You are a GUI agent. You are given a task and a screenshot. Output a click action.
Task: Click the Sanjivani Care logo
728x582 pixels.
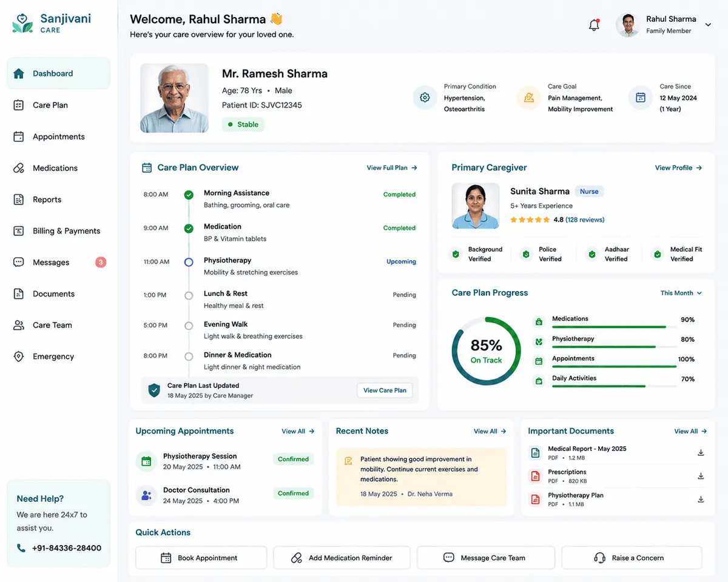(x=52, y=23)
